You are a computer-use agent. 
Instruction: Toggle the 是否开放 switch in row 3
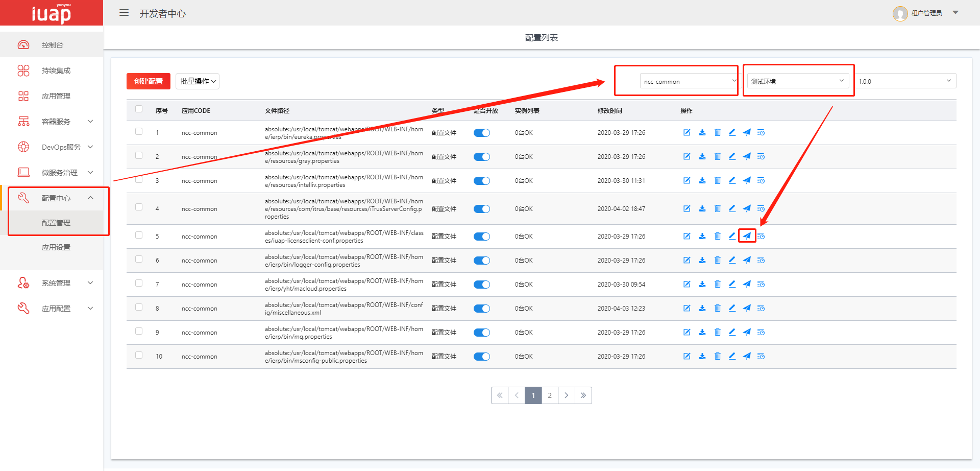coord(481,181)
